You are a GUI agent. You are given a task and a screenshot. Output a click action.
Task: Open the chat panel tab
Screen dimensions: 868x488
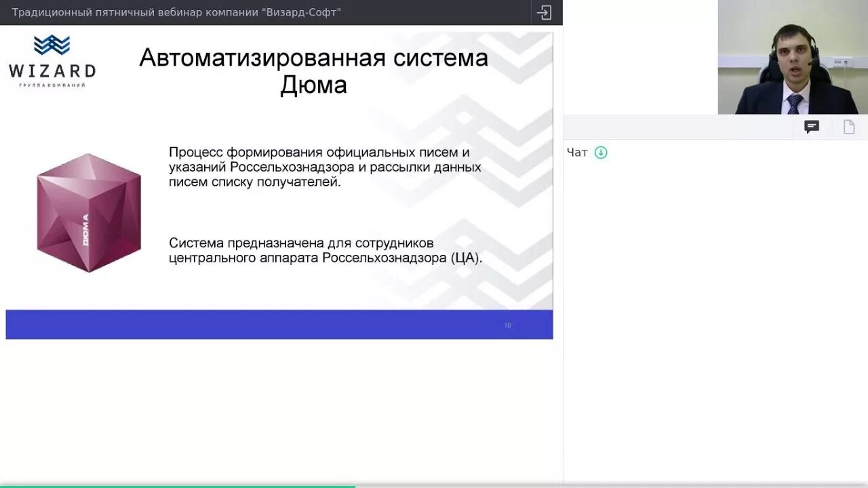click(812, 127)
